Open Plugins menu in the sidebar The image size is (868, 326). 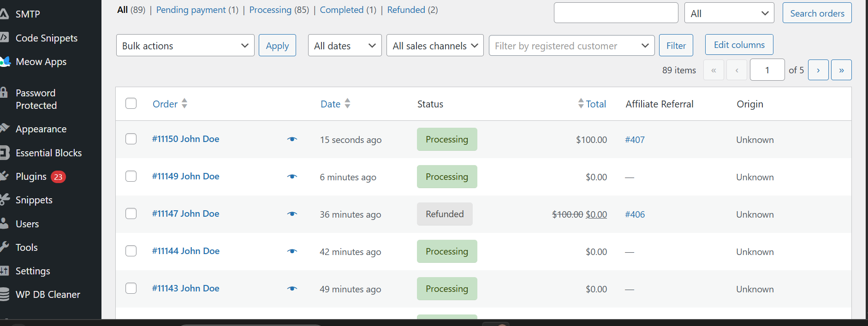31,177
